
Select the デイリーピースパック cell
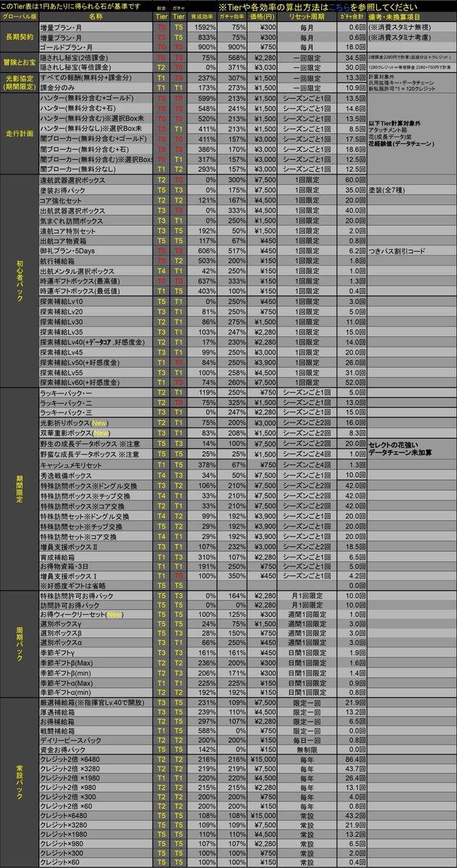(95, 741)
